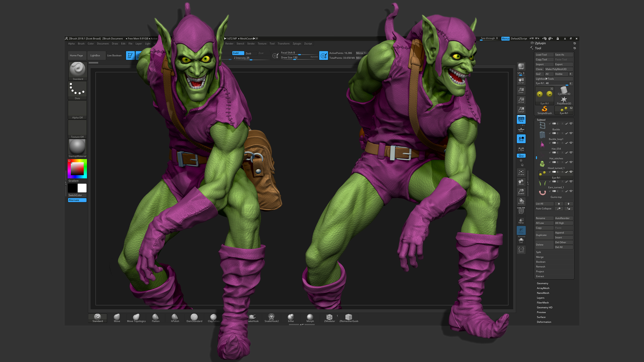The width and height of the screenshot is (644, 362).
Task: Hide the Buckle subtool eye
Action: point(571,124)
